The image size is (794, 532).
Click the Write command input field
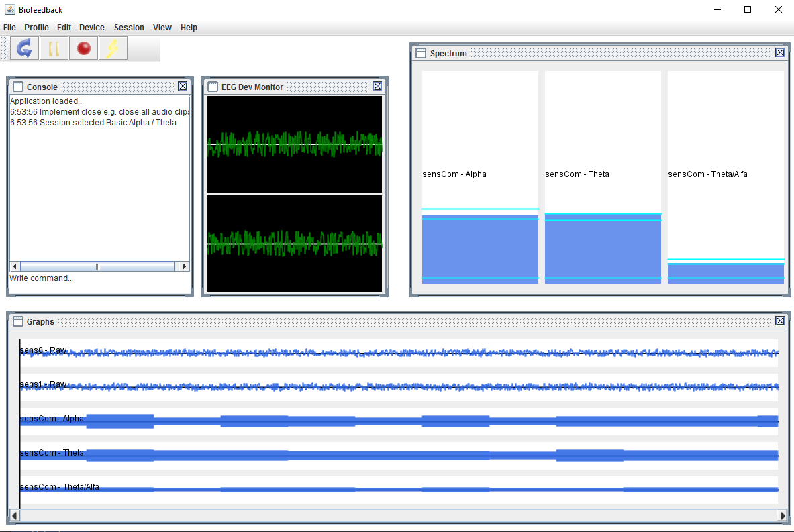coord(99,278)
